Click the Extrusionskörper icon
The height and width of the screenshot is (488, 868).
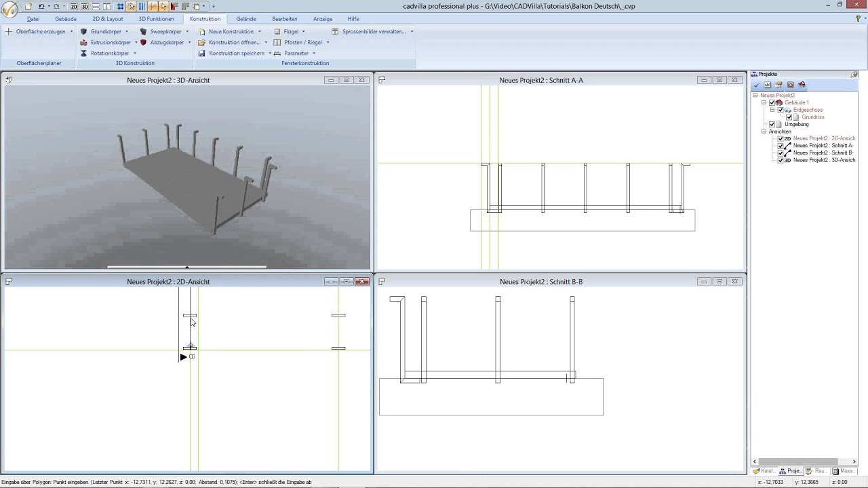coord(83,43)
